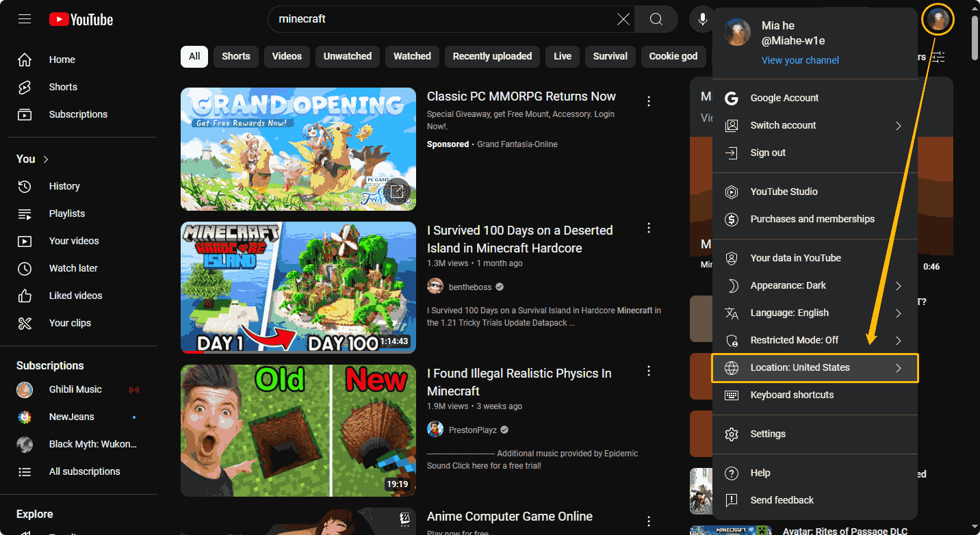This screenshot has width=980, height=535.
Task: Open I Found Illegal Realistic Physics title
Action: pyautogui.click(x=519, y=382)
